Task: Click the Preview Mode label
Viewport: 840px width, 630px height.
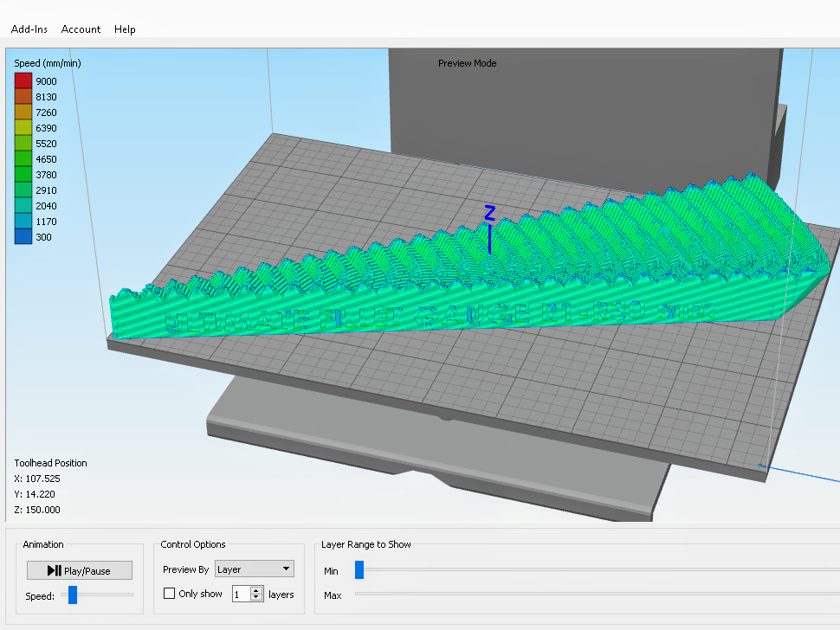Action: (x=467, y=63)
